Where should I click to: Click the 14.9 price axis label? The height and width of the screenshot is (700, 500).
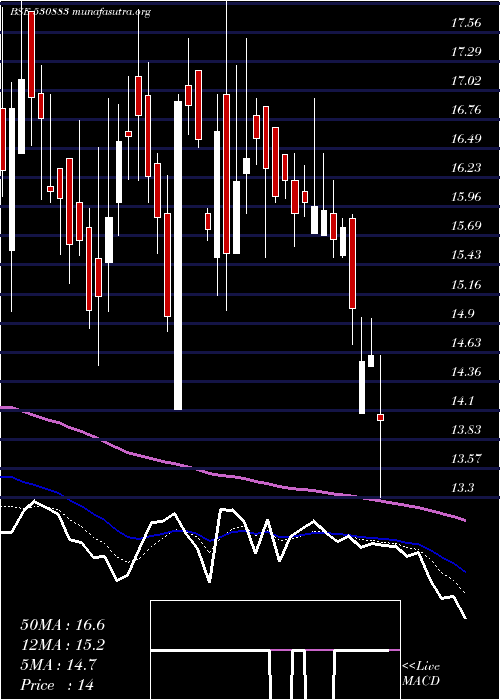(463, 313)
